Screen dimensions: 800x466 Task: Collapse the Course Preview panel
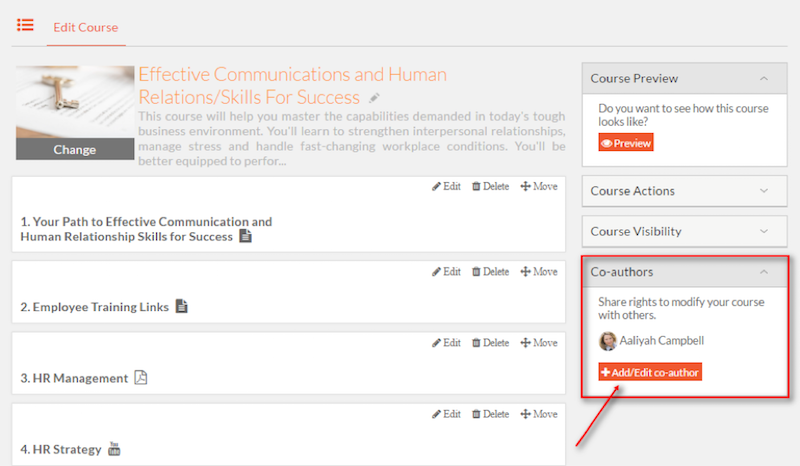point(763,79)
